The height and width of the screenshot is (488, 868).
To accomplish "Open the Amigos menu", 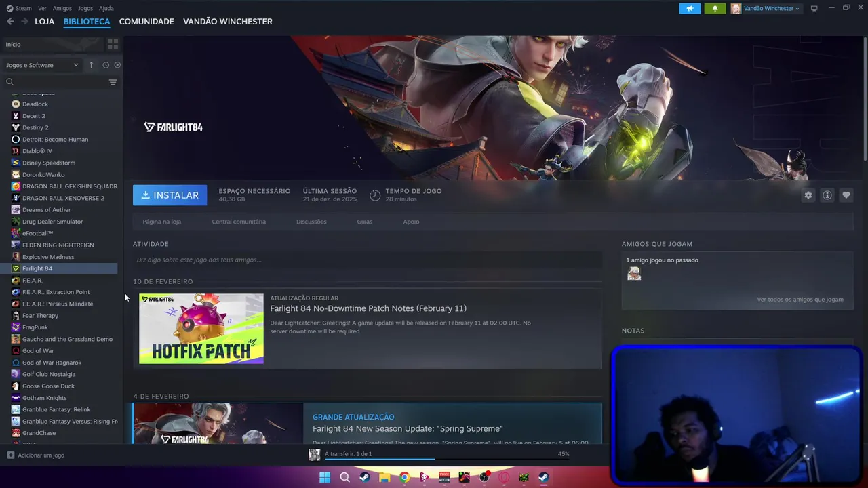I will [x=62, y=8].
